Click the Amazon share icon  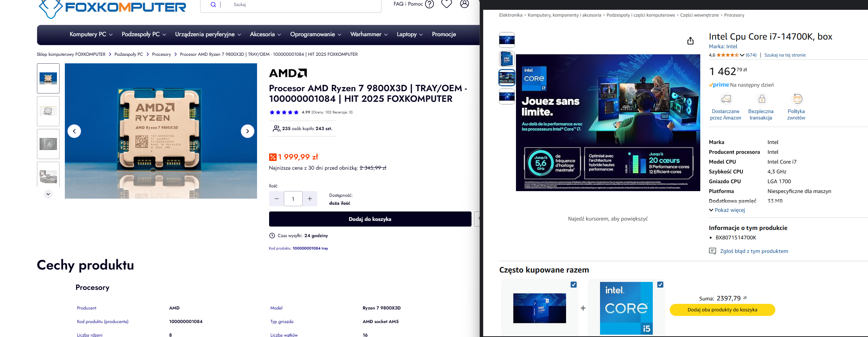[x=690, y=41]
